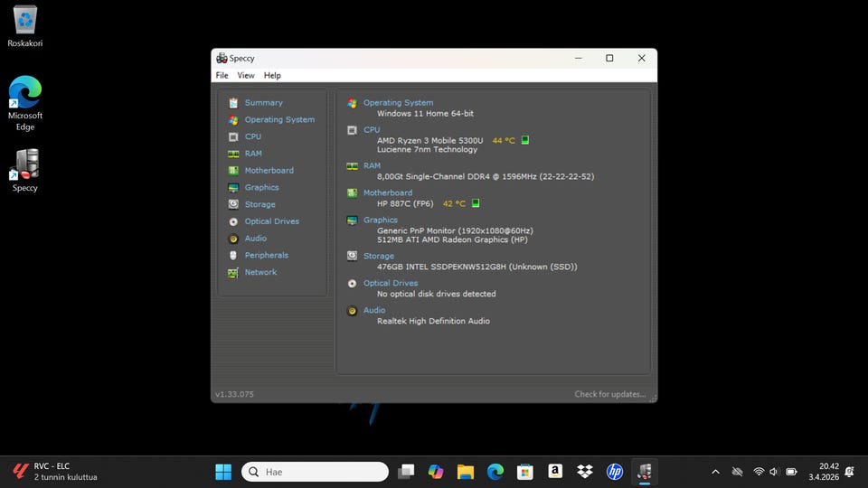Select Audio in the sidebar

coord(256,239)
